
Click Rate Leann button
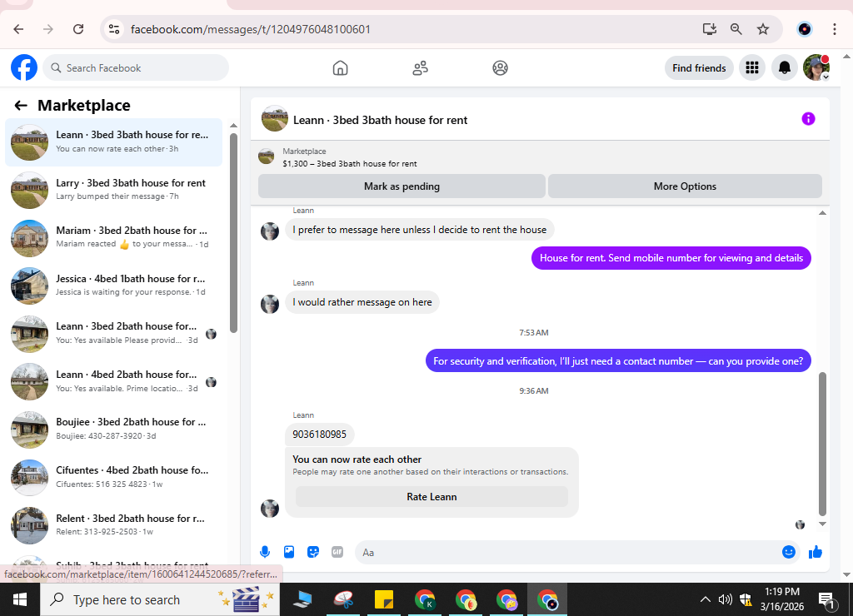(x=431, y=497)
